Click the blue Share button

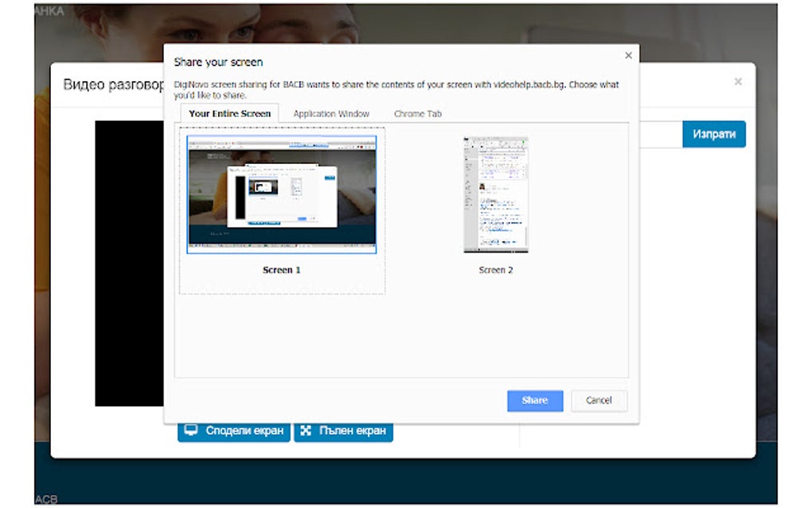tap(534, 401)
